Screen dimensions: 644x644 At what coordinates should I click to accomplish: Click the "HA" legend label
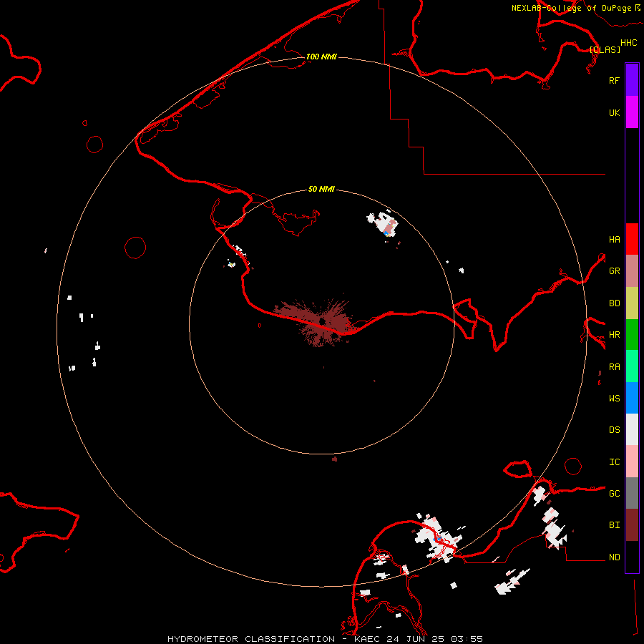point(614,239)
